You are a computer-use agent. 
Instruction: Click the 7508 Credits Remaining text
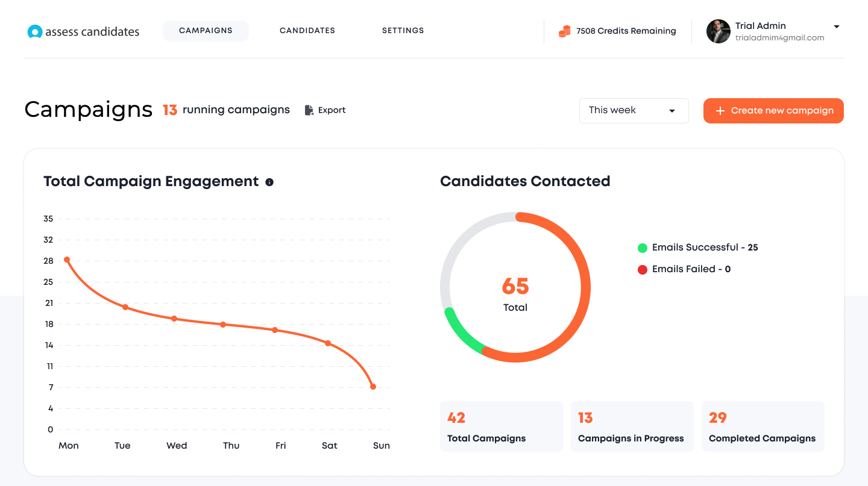[x=626, y=31]
